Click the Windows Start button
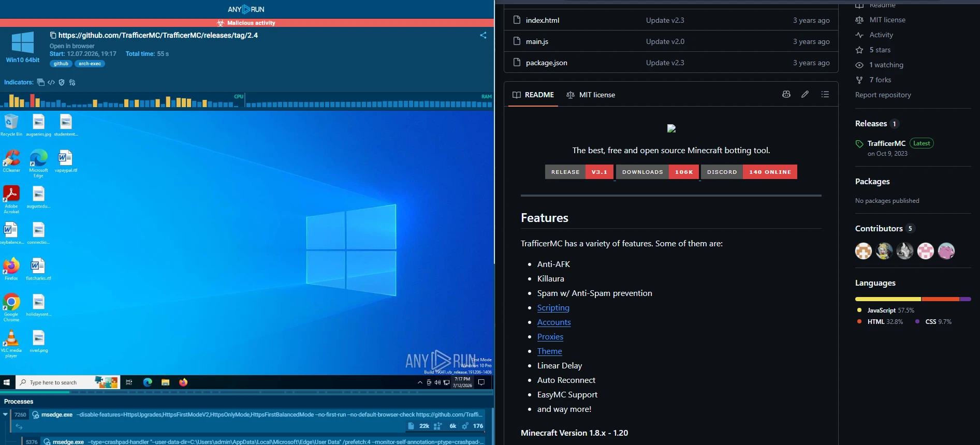The width and height of the screenshot is (980, 445). coord(7,382)
